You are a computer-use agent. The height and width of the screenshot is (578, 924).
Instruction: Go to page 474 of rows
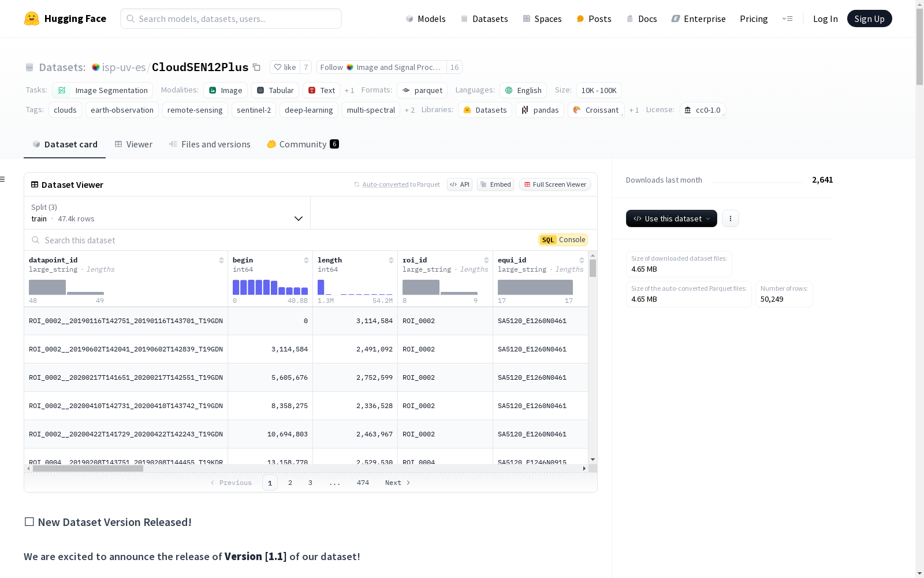pyautogui.click(x=363, y=483)
